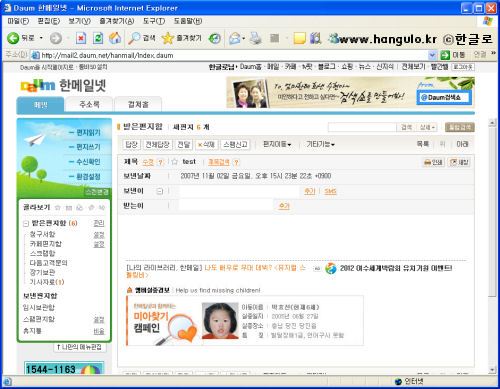500x389 pixels.
Task: Click the Go green arrow beside address bar
Action: point(445,55)
